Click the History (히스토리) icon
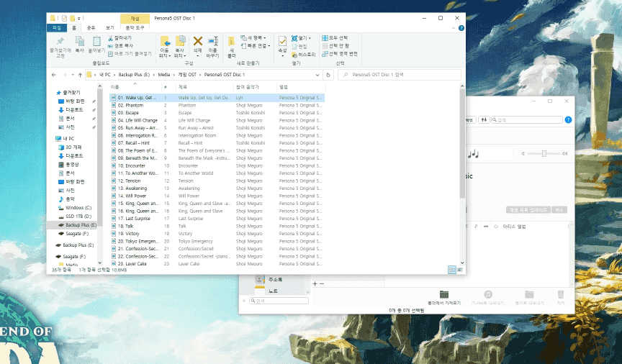This screenshot has height=364, width=622. [x=304, y=55]
